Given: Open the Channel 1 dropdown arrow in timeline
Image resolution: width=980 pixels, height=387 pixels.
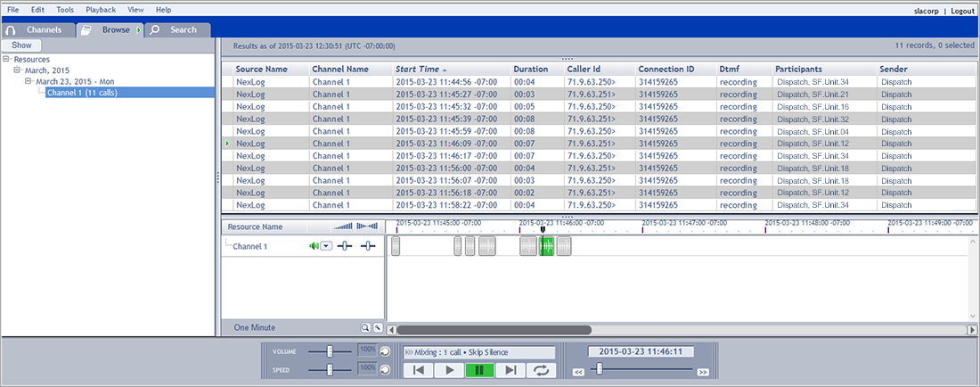Looking at the screenshot, I should (x=326, y=246).
